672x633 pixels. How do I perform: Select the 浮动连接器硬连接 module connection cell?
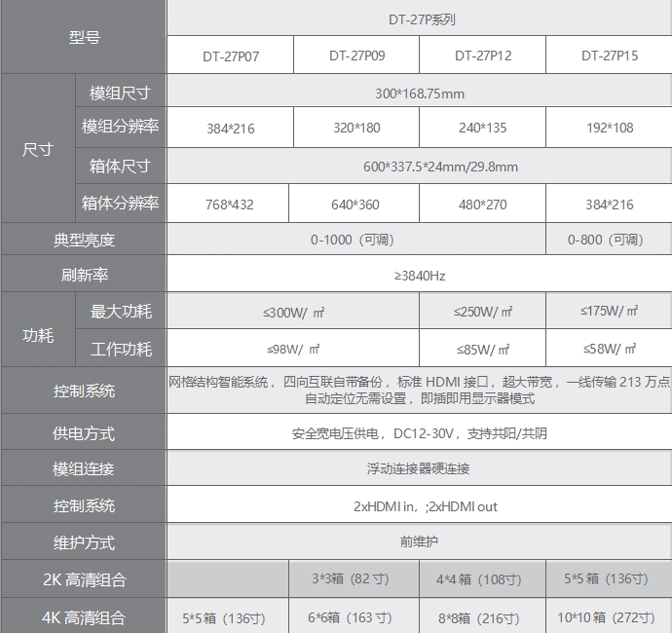[419, 468]
